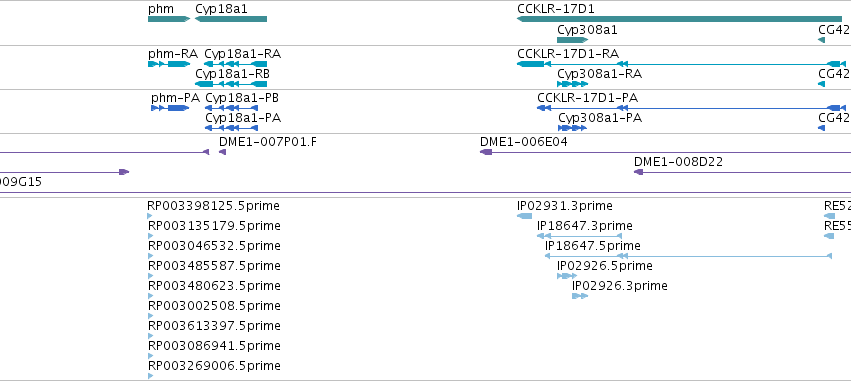Select the DME1-006E04 clone end arrow

pyautogui.click(x=486, y=152)
